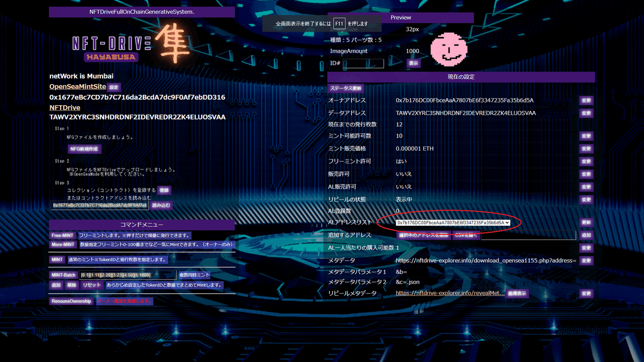
Task: Focus the 追加するアドレス input field
Action: [x=529, y=235]
